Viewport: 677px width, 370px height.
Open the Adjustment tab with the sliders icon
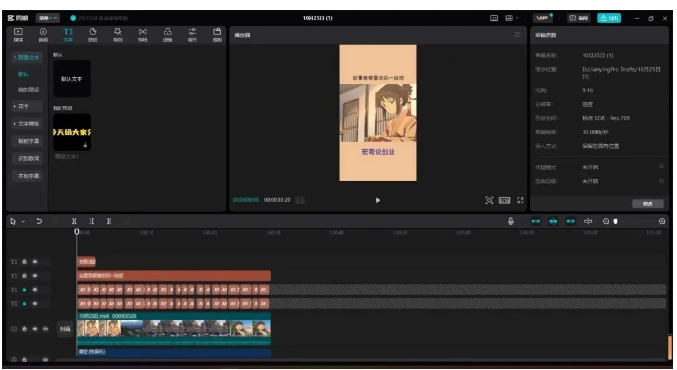pyautogui.click(x=192, y=35)
